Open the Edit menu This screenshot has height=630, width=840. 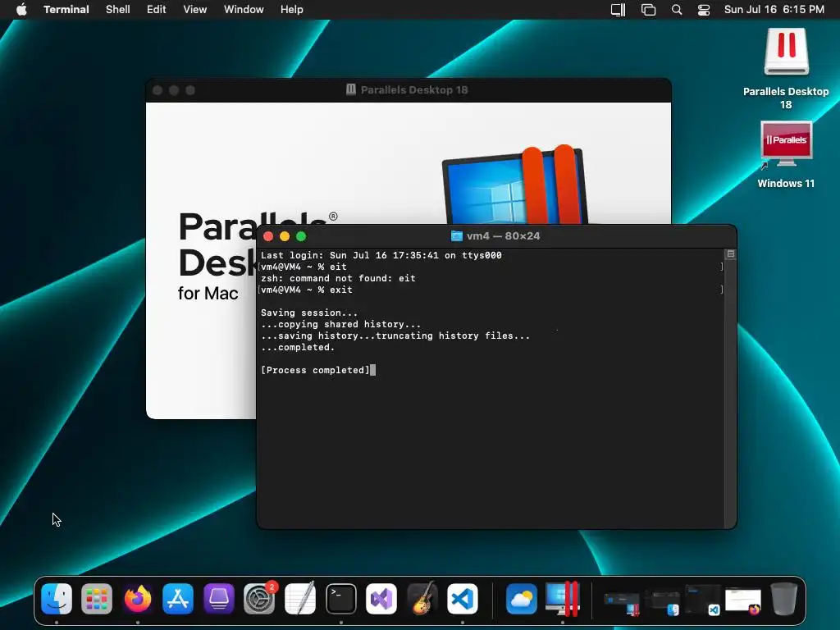click(157, 10)
